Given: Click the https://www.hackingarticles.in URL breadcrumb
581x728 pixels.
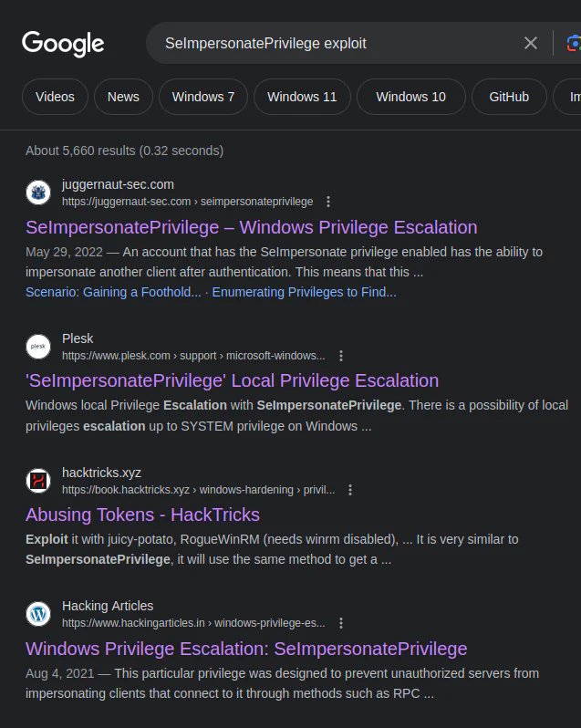Looking at the screenshot, I should tap(193, 623).
